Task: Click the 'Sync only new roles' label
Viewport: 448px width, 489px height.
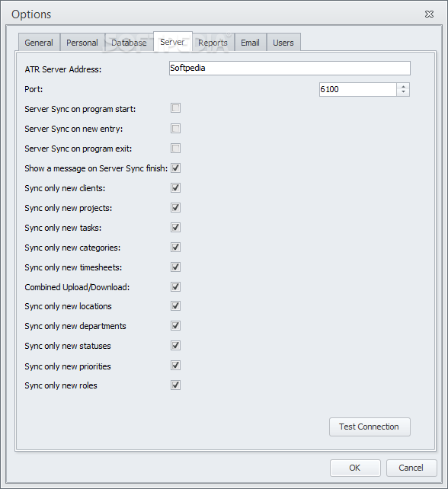Action: (x=61, y=385)
